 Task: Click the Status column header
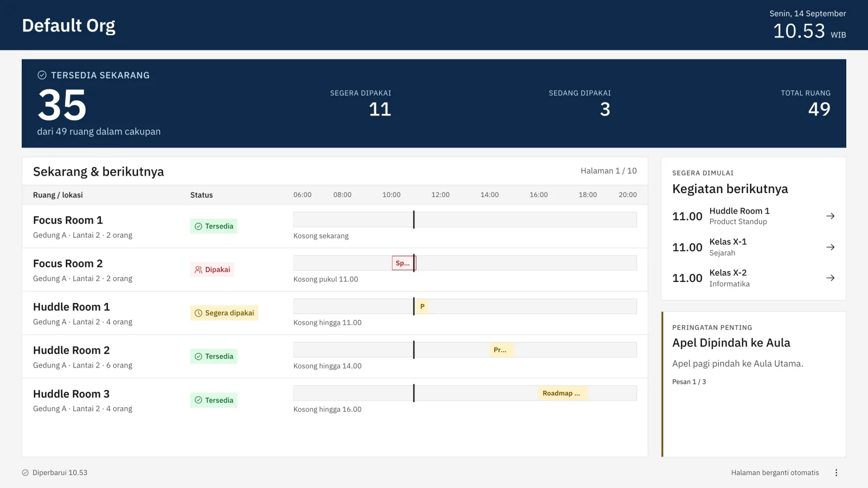[201, 195]
